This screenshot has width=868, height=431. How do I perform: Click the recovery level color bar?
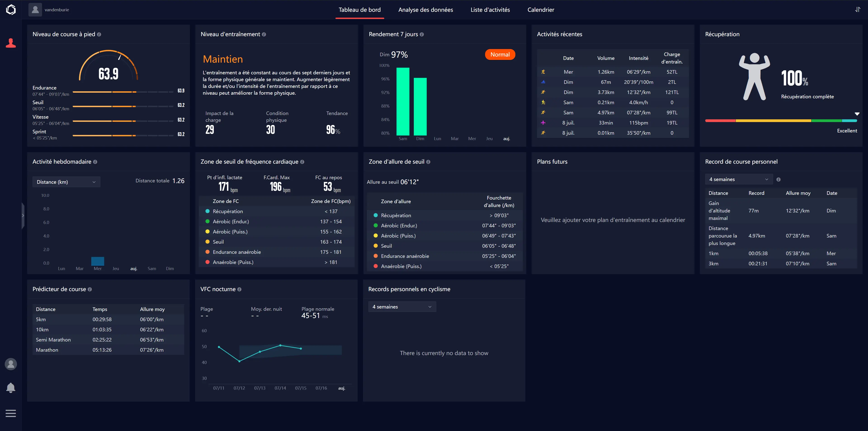(781, 121)
